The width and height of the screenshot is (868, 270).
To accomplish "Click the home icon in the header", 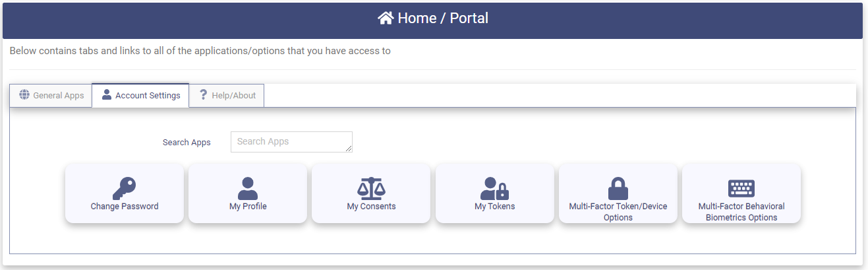I will pyautogui.click(x=386, y=18).
